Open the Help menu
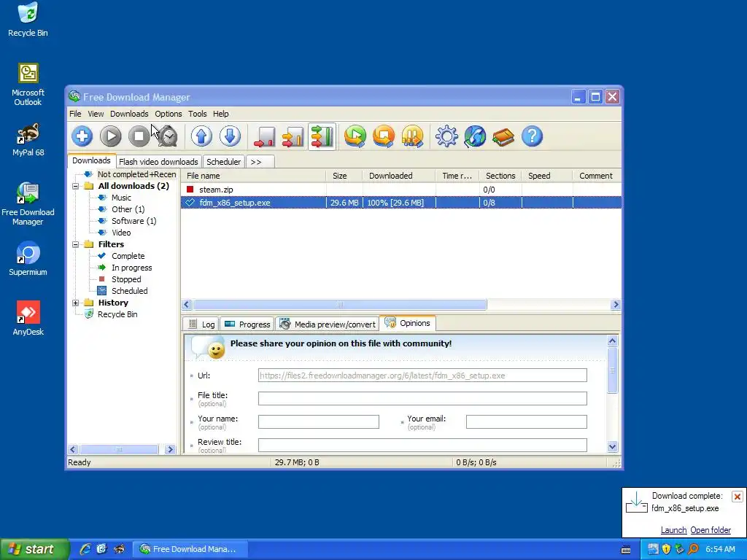 (x=220, y=114)
